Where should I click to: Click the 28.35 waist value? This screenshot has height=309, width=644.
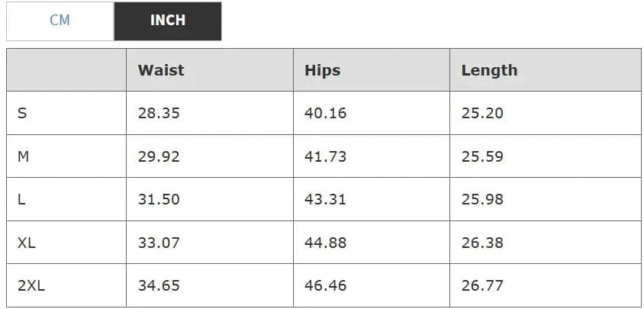pos(159,114)
